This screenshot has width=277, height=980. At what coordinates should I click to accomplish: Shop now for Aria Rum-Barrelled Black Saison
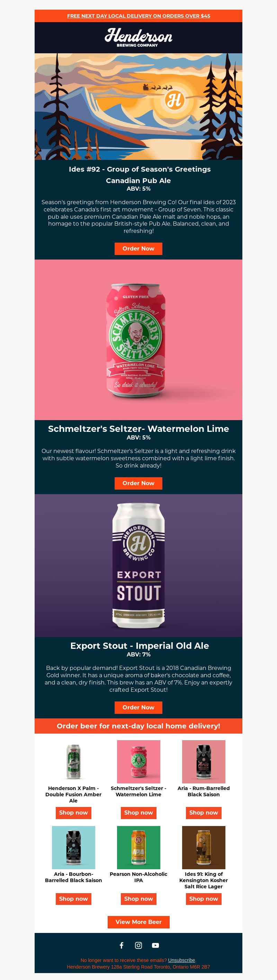(204, 813)
